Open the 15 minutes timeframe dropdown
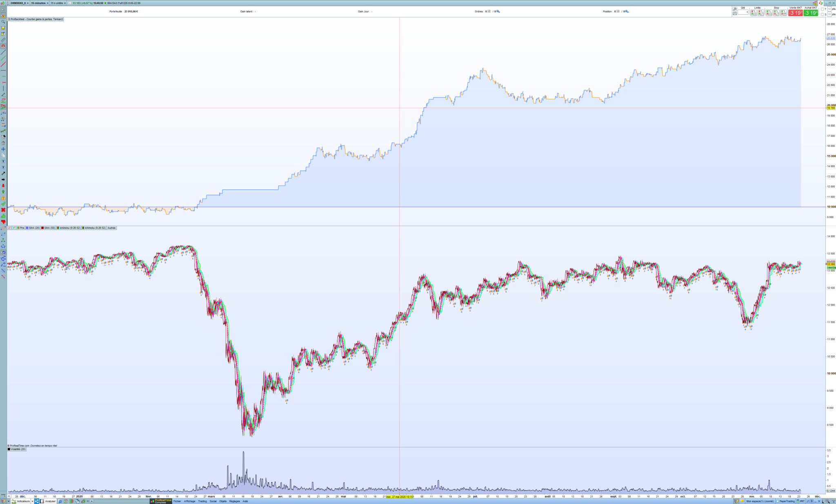 tap(40, 3)
